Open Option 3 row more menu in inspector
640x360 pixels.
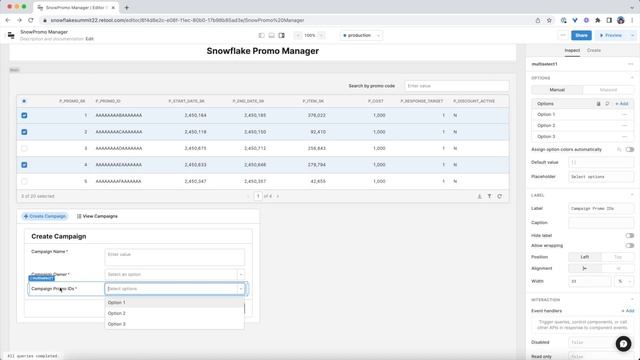[624, 137]
